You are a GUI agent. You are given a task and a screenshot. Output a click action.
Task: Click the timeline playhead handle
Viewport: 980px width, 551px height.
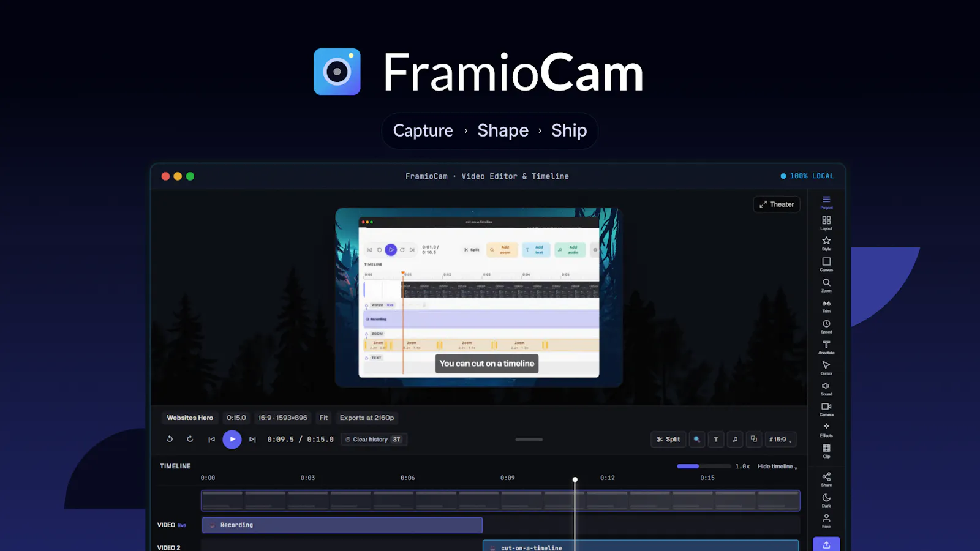coord(575,480)
